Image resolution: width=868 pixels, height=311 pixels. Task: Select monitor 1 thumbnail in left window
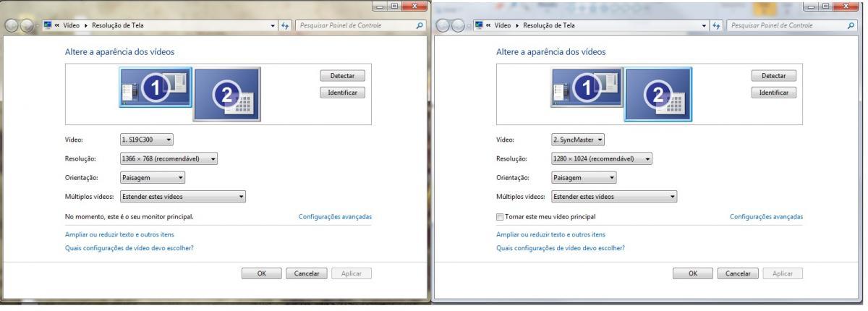coord(156,88)
